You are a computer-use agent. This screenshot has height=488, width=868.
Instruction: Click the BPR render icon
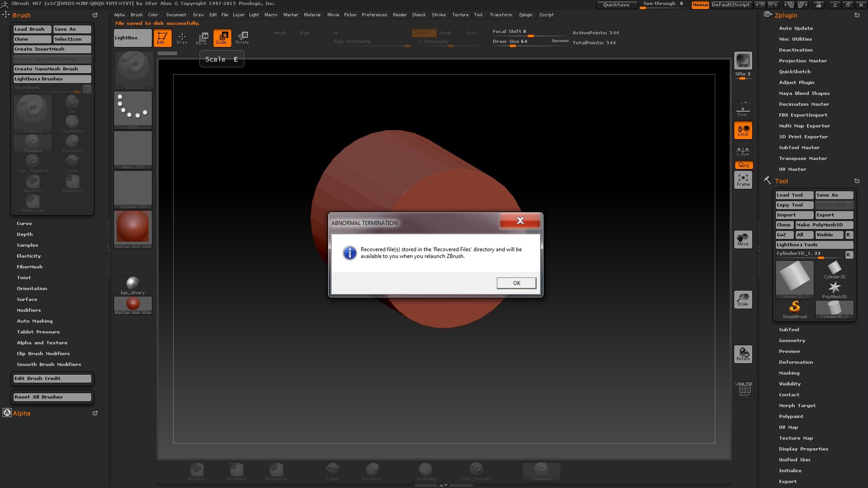[x=743, y=61]
